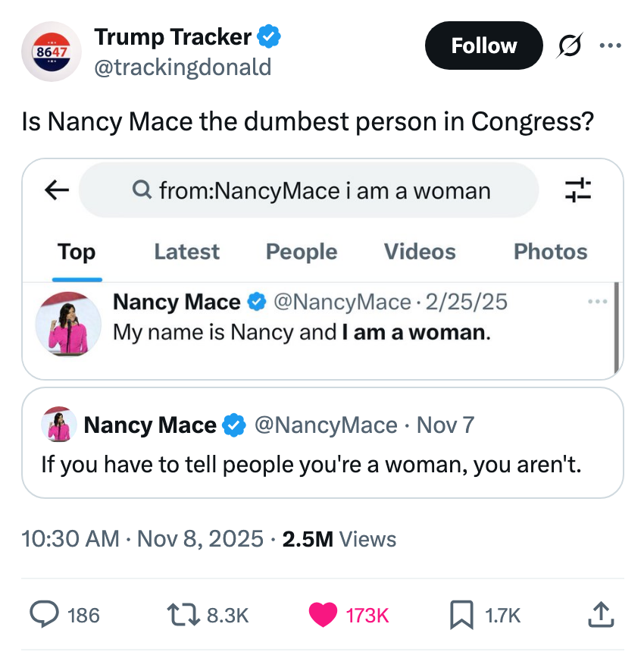
Task: Toggle follow by pressing the Follow button
Action: pos(483,45)
